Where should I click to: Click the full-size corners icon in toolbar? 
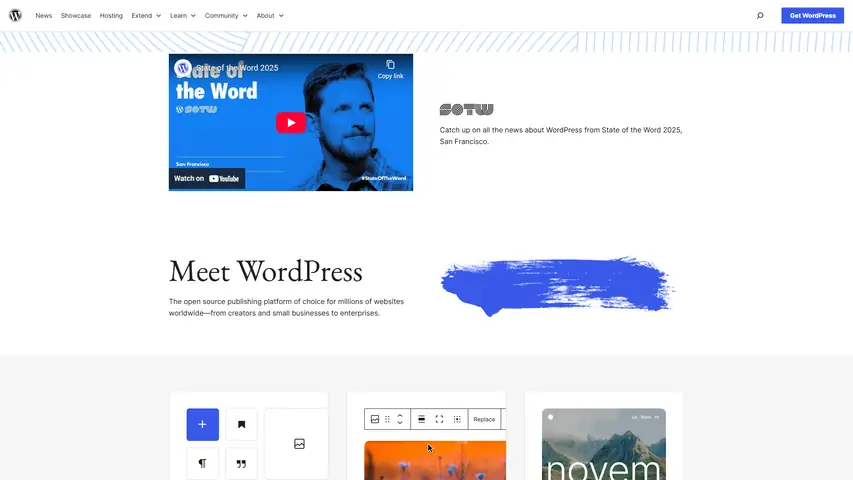(x=439, y=419)
